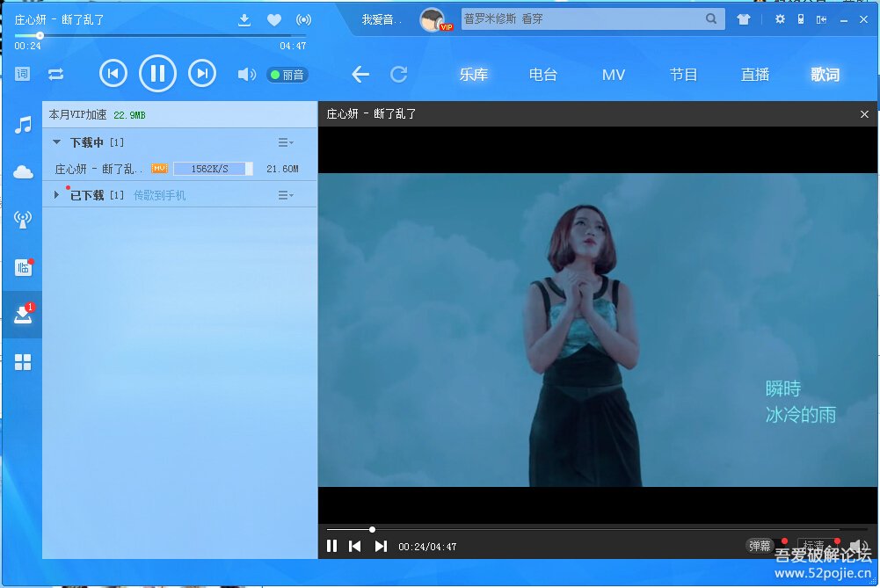
Task: Open the 下载中 section options menu
Action: tap(286, 142)
